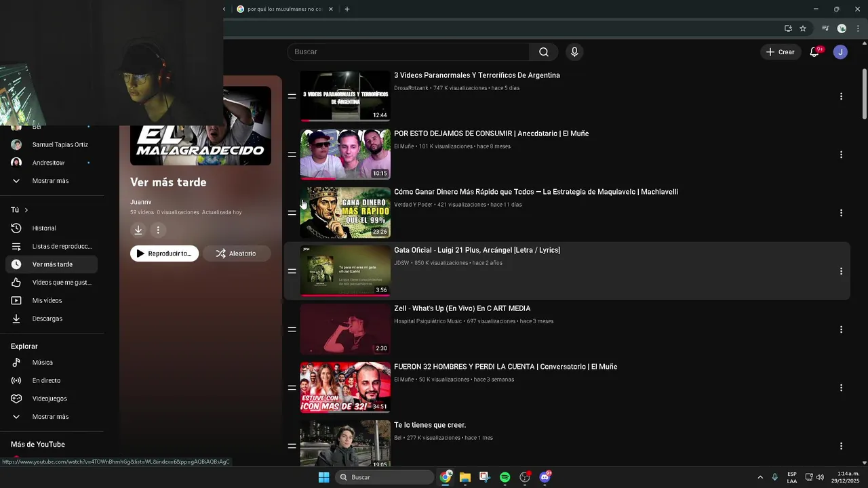
Task: Open En directo under Explorar
Action: point(51,381)
